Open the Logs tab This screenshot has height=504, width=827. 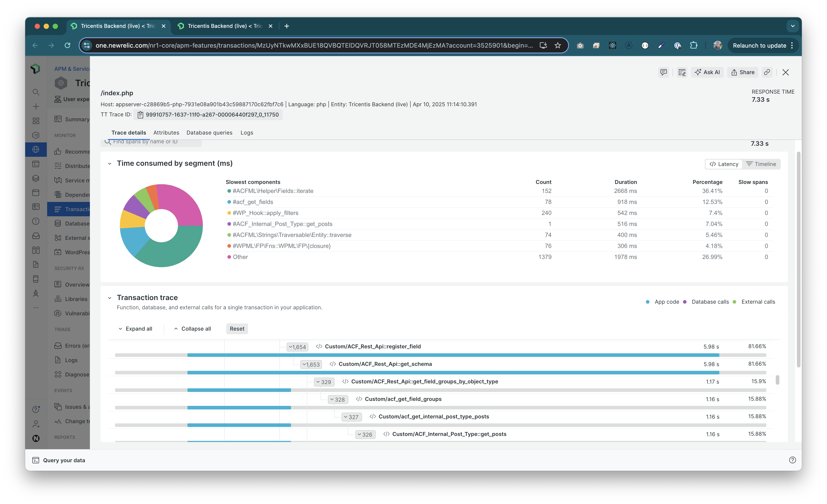tap(247, 133)
